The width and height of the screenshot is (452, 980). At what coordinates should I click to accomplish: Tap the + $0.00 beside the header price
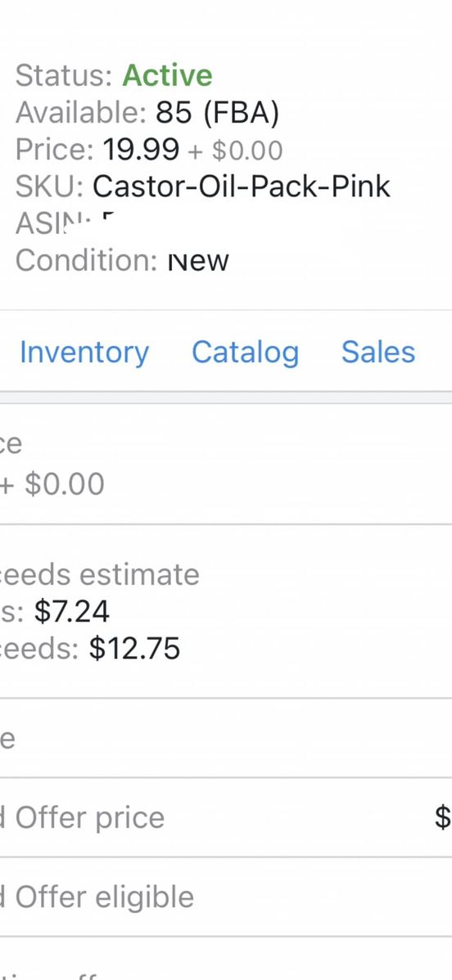click(x=235, y=151)
